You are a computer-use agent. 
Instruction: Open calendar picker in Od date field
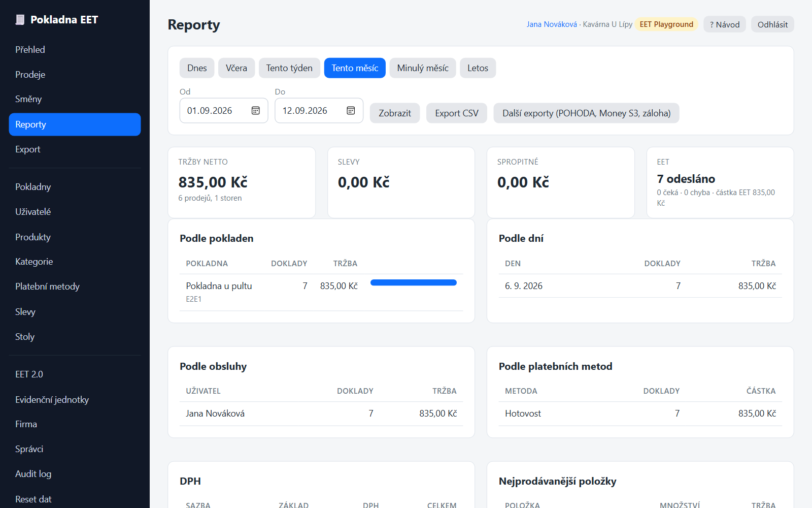coord(256,111)
